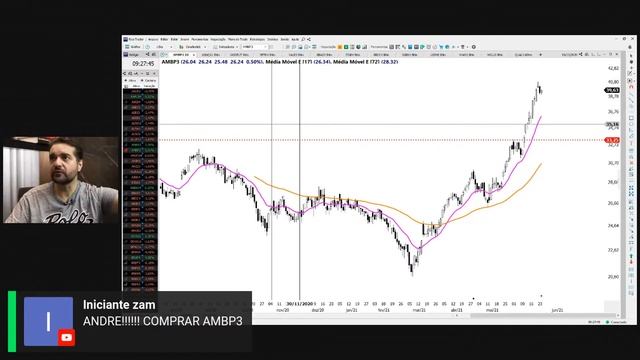Add a new chart tab with plus
Image resolution: width=640 pixels, height=360 pixels.
[540, 55]
